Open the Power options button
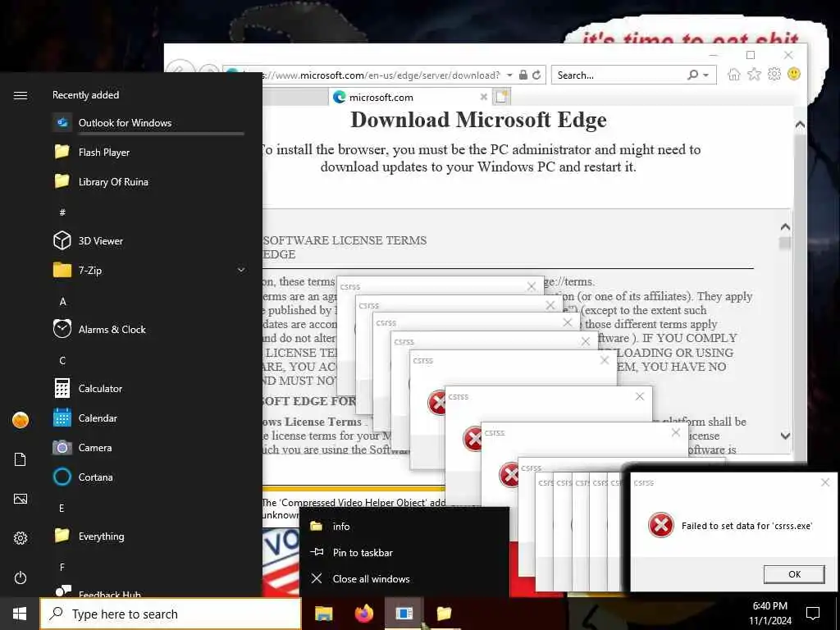840x630 pixels. pos(21,577)
